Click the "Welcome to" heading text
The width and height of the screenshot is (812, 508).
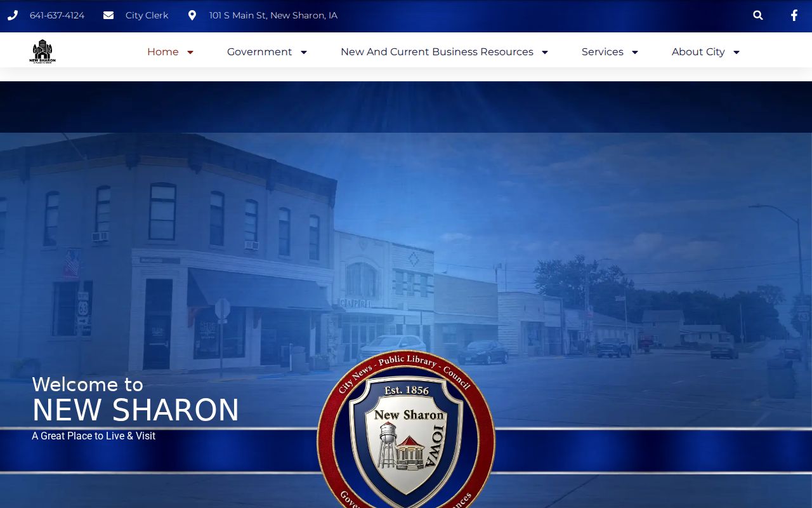click(88, 384)
